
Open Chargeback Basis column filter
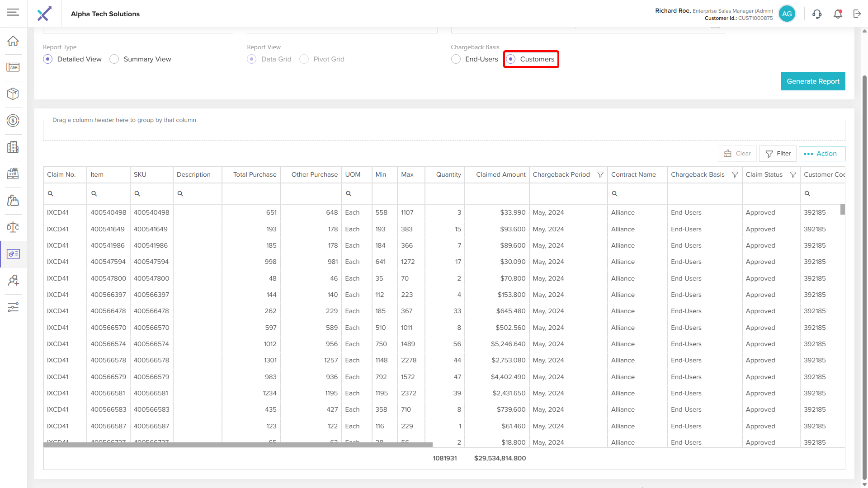click(x=735, y=174)
